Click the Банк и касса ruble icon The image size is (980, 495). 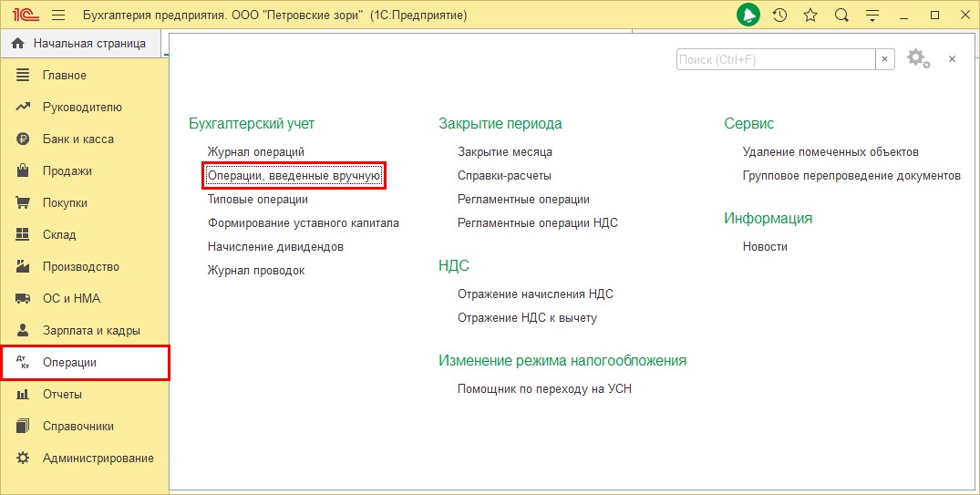[x=23, y=139]
